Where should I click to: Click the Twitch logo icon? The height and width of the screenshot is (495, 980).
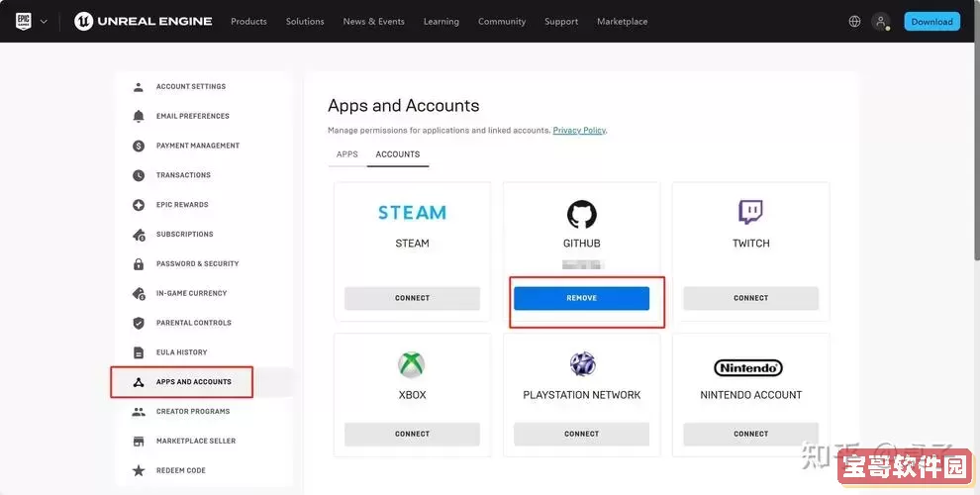(750, 213)
